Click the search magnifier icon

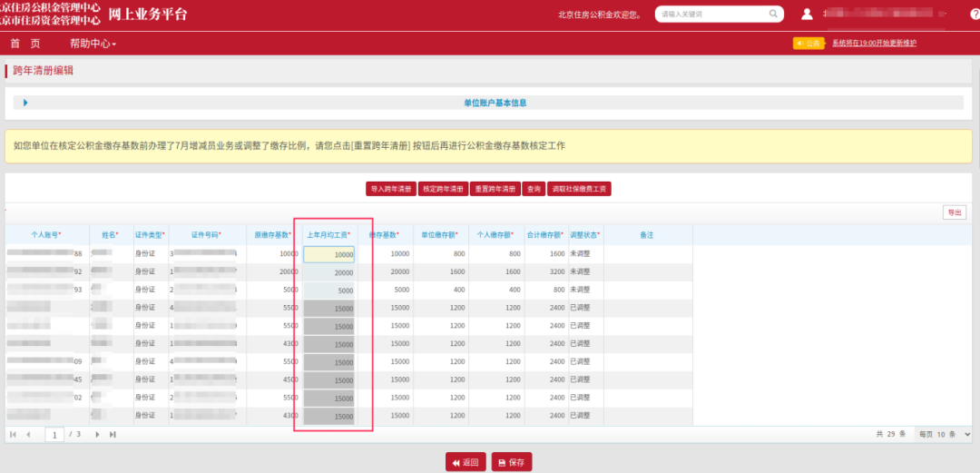point(773,14)
